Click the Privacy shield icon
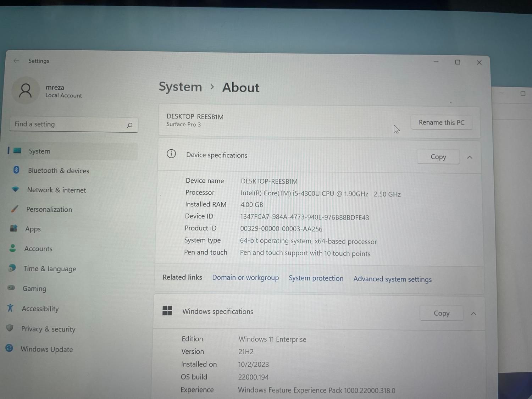 10,328
